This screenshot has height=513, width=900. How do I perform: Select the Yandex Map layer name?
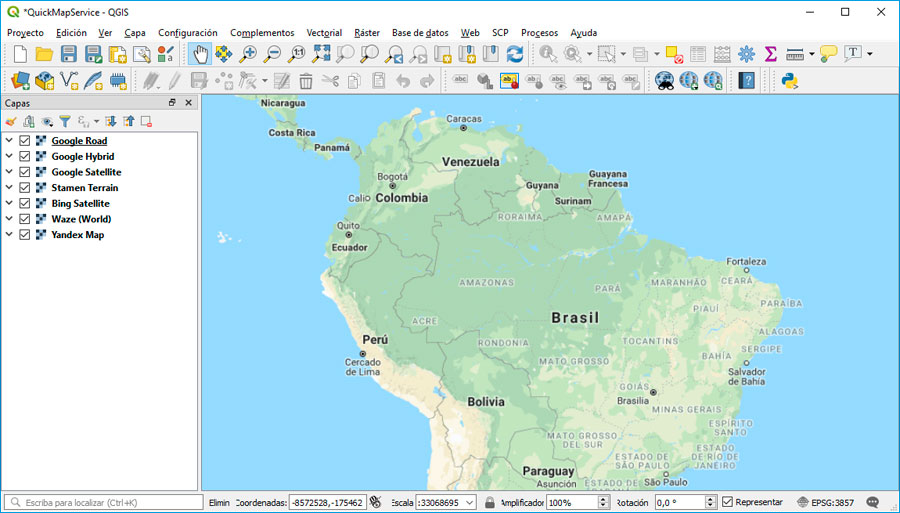77,235
